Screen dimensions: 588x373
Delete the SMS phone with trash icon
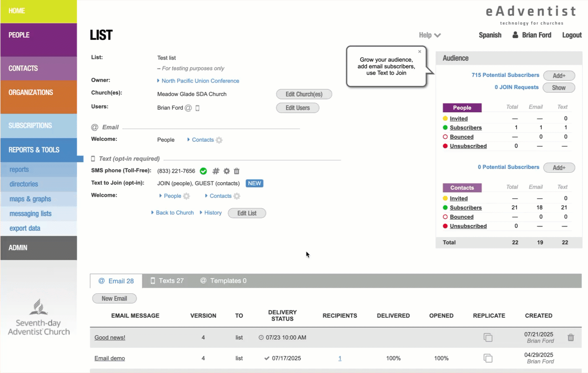point(237,171)
